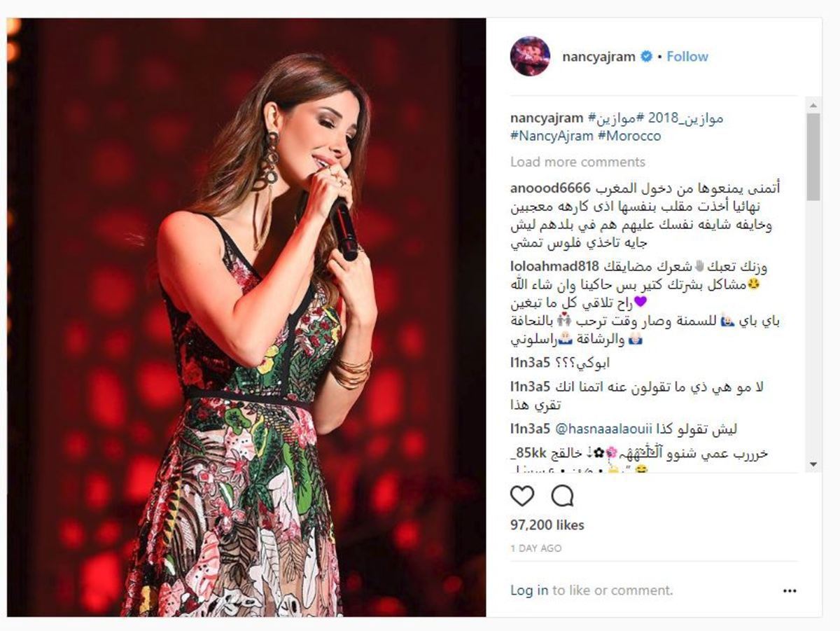840x631 pixels.
Task: Click the blue verified badge icon
Action: 648,57
